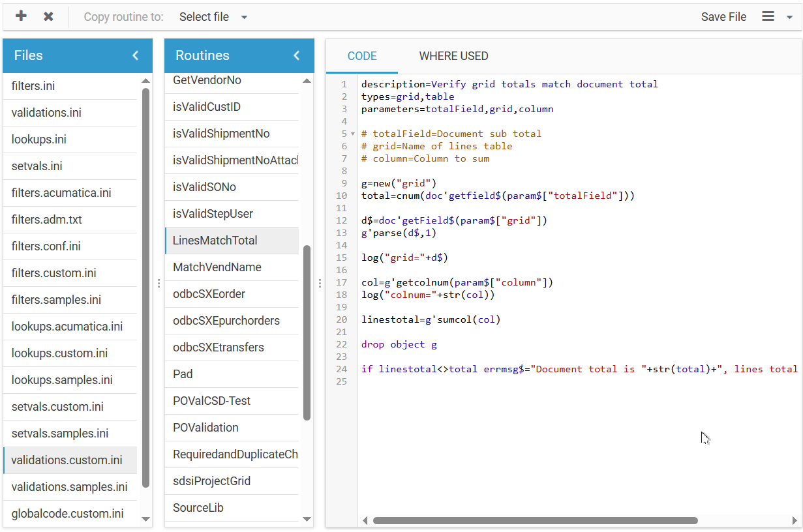
Task: Select filters.ini file
Action: click(70, 86)
